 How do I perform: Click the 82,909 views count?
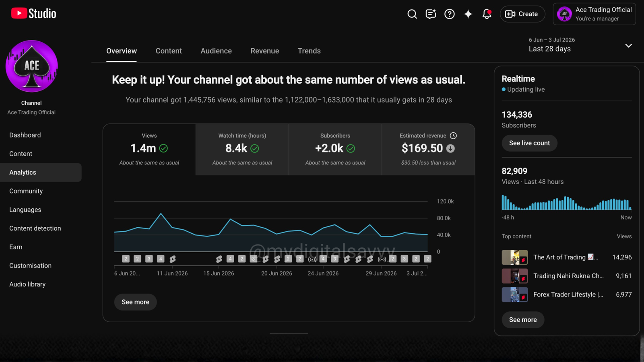(514, 171)
